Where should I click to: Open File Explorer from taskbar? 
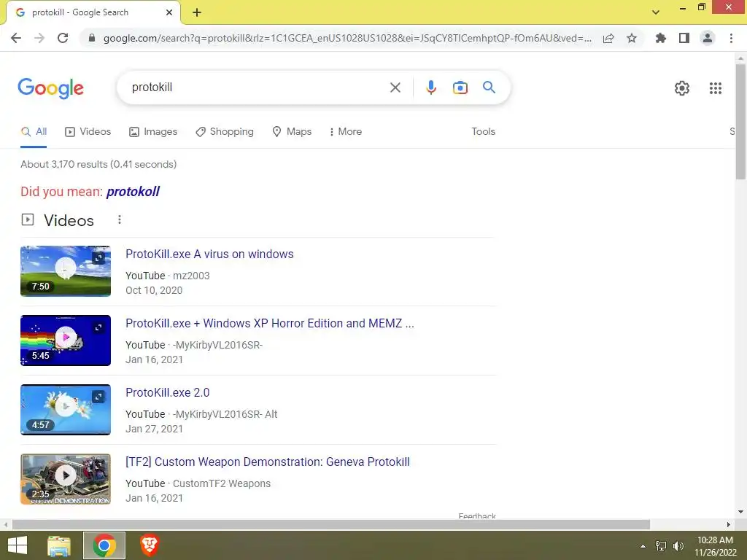coord(59,545)
